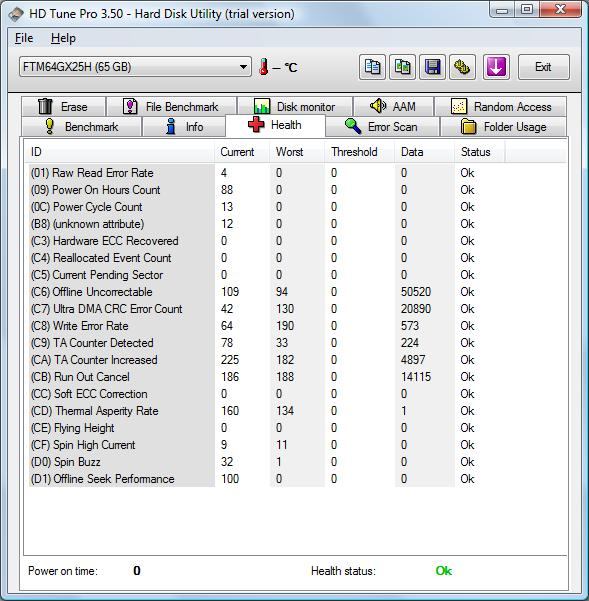This screenshot has width=589, height=601.
Task: Select the (CC) Soft ECC Correction row
Action: (x=267, y=394)
